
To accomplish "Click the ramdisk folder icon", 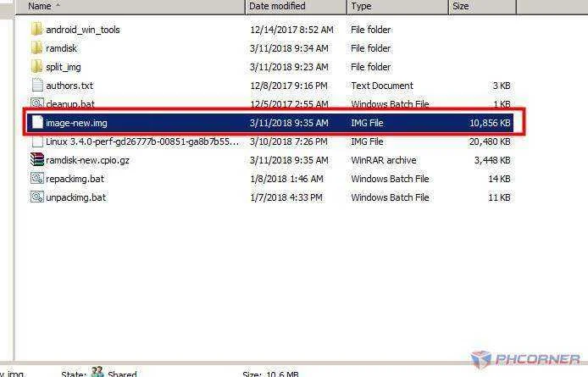I will 36,48.
